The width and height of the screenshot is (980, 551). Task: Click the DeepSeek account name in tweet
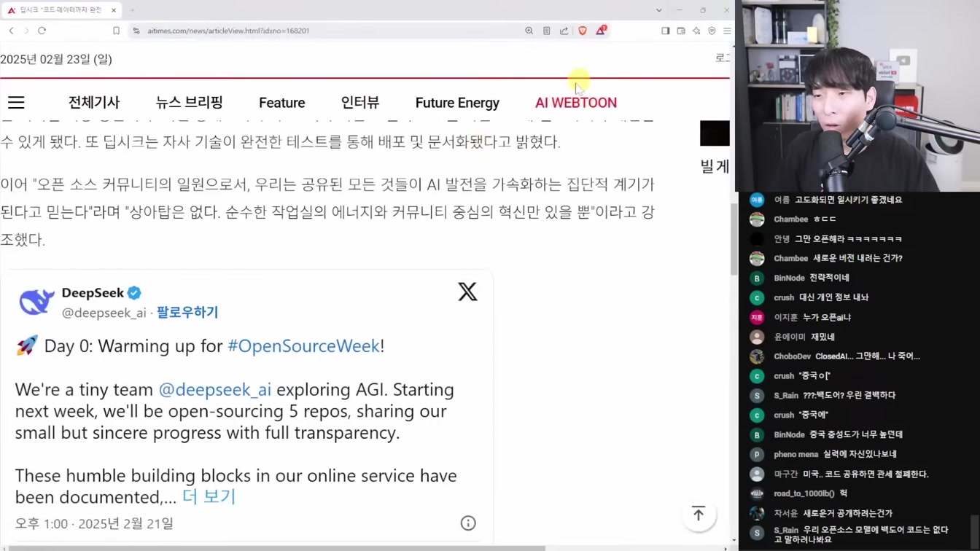pos(93,292)
